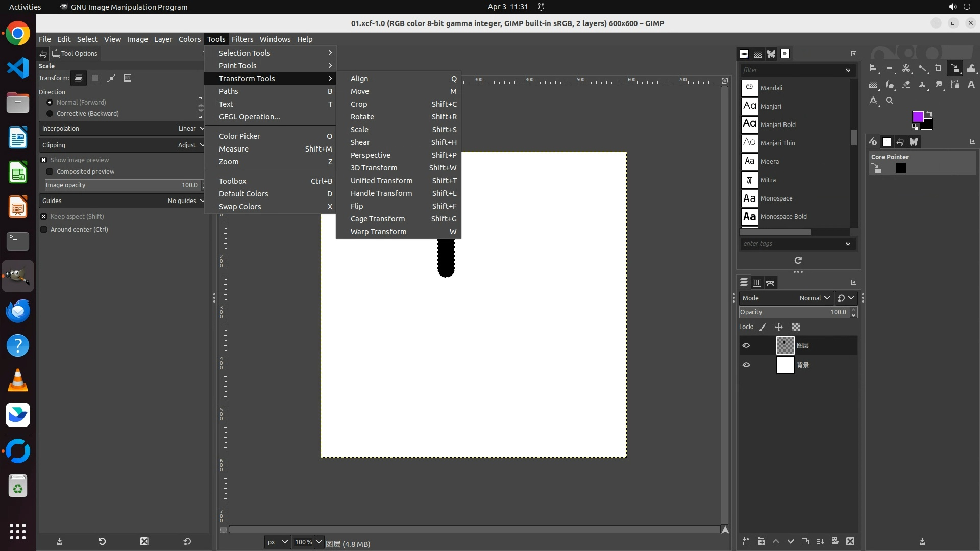
Task: Open the Filters menu in the menu bar
Action: (242, 39)
